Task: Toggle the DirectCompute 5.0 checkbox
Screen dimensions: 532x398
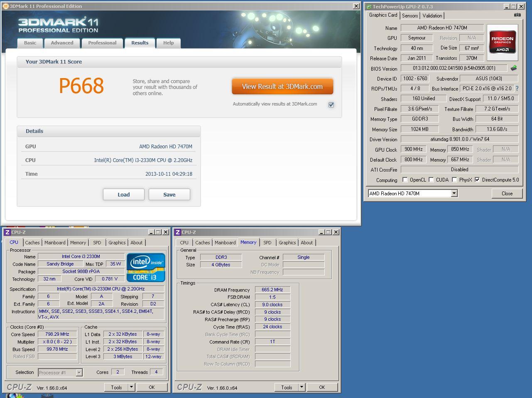Action: 477,180
